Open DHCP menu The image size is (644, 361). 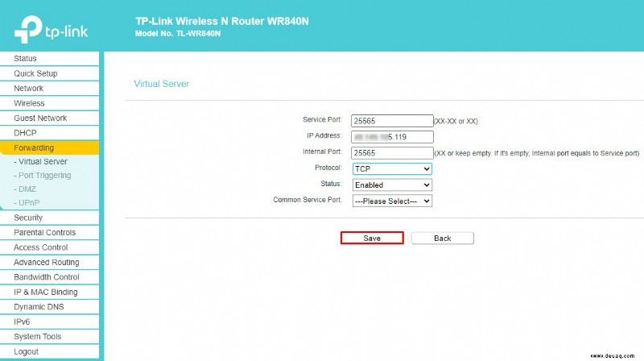(49, 133)
